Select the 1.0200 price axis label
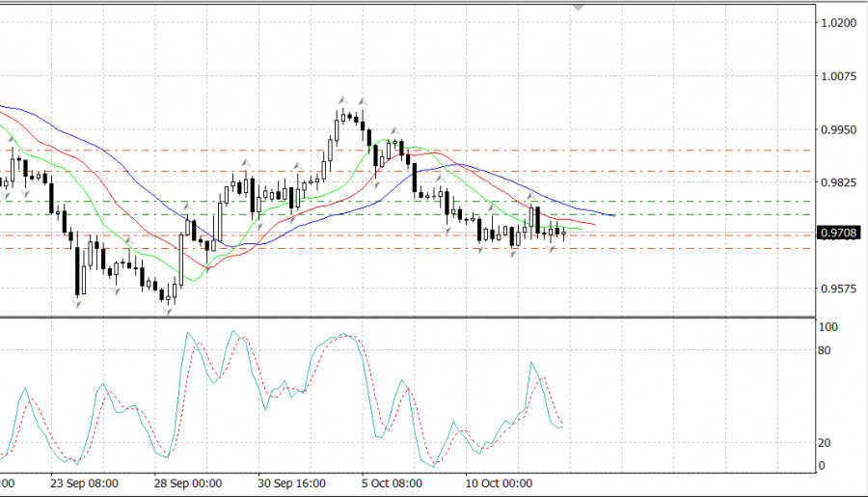 pyautogui.click(x=835, y=22)
